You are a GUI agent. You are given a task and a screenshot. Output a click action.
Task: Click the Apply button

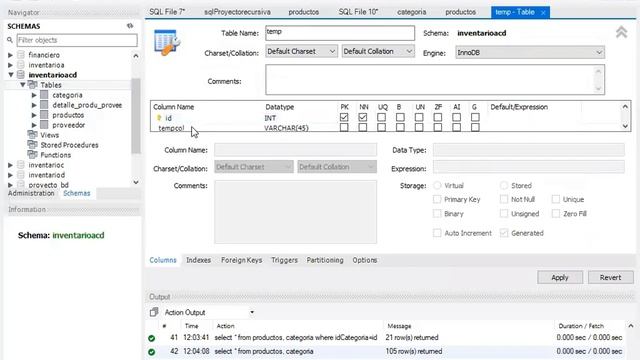560,278
